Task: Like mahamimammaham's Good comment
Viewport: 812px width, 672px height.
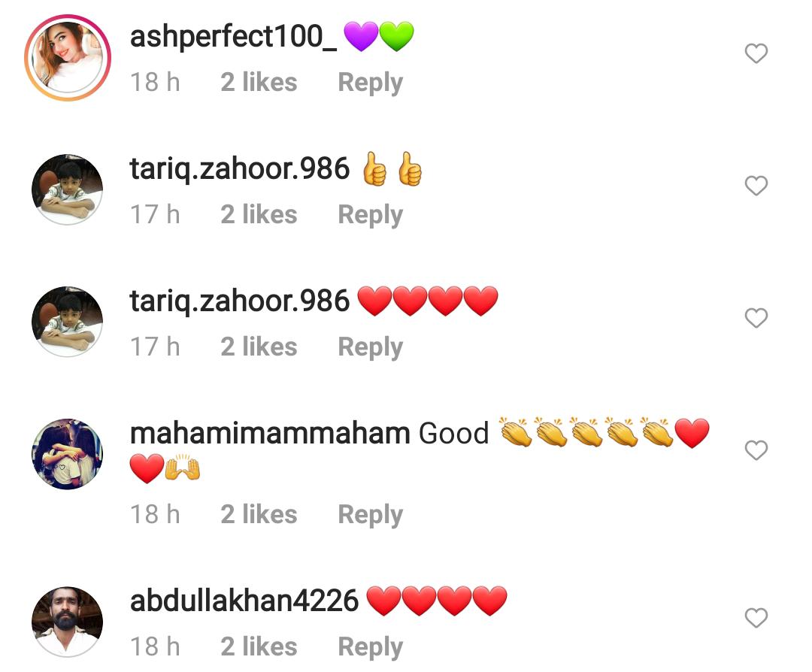Action: pos(756,450)
